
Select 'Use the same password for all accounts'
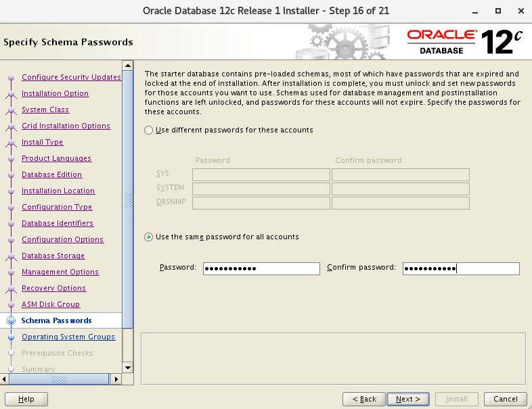point(149,237)
